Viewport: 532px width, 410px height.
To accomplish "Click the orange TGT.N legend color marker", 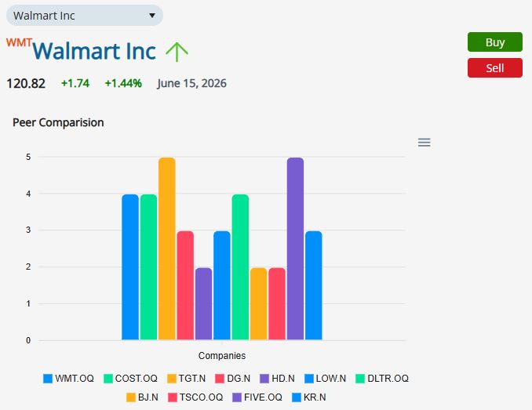I will pos(172,379).
